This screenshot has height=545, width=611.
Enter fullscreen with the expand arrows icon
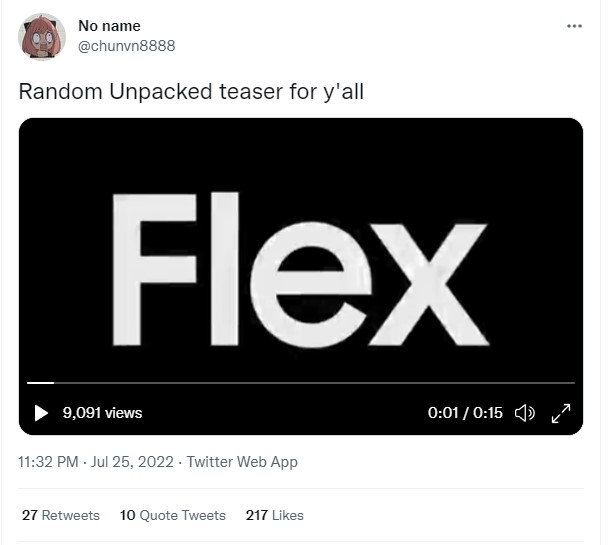561,413
